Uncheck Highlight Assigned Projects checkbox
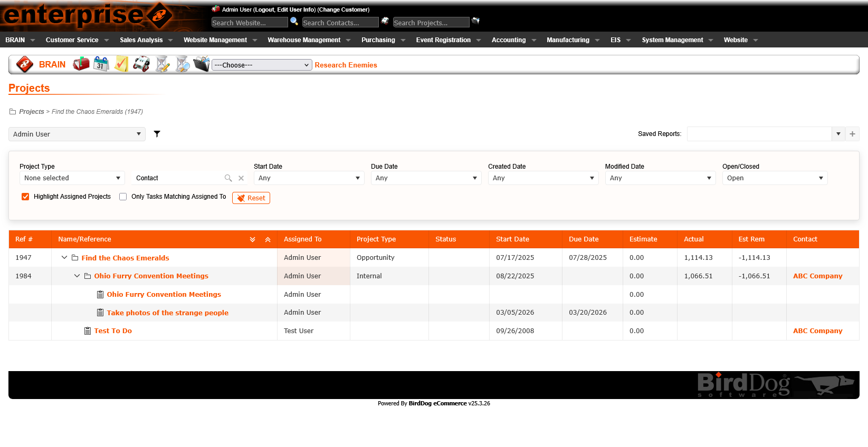This screenshot has width=868, height=447. [25, 197]
